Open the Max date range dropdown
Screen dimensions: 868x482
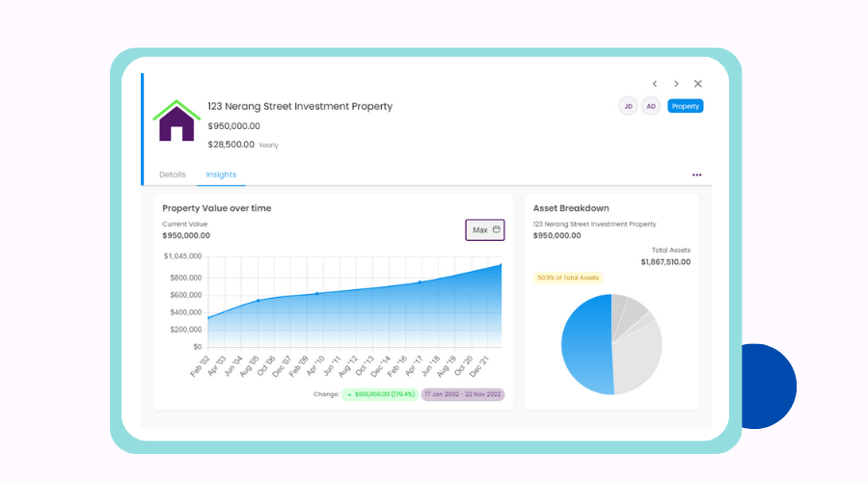(x=485, y=229)
